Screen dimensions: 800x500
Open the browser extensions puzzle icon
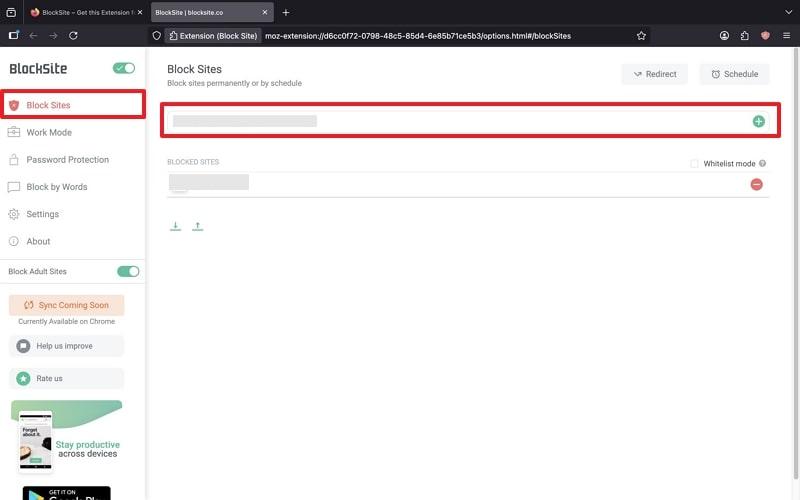(x=745, y=35)
